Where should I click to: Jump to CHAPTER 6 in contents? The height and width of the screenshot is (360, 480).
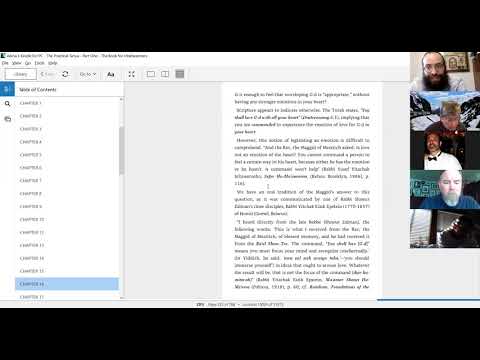(x=31, y=168)
